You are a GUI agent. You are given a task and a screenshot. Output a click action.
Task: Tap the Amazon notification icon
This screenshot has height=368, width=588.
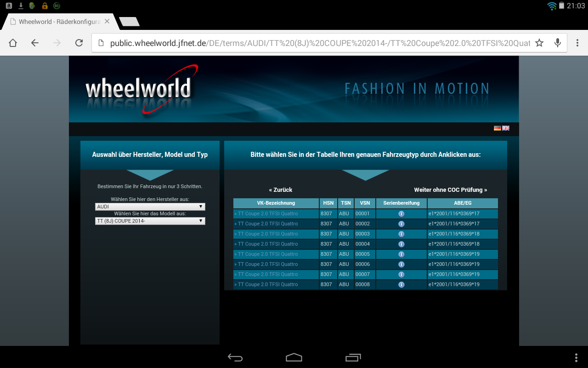pyautogui.click(x=9, y=6)
